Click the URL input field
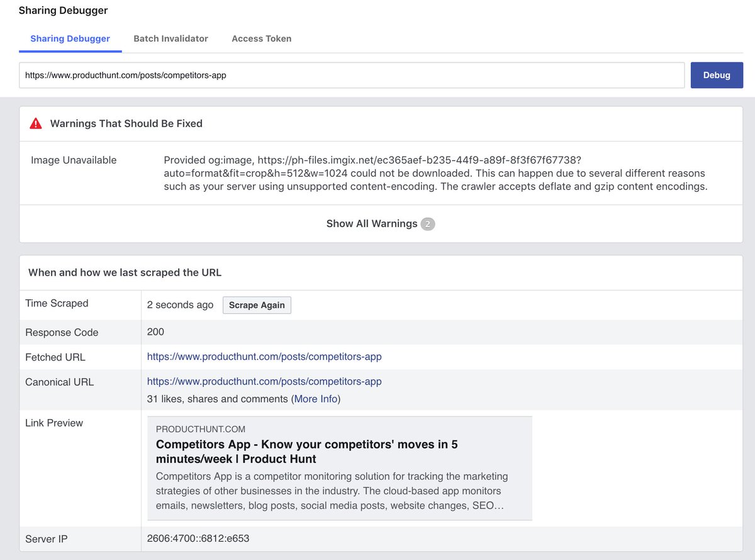The width and height of the screenshot is (755, 560). (x=352, y=75)
